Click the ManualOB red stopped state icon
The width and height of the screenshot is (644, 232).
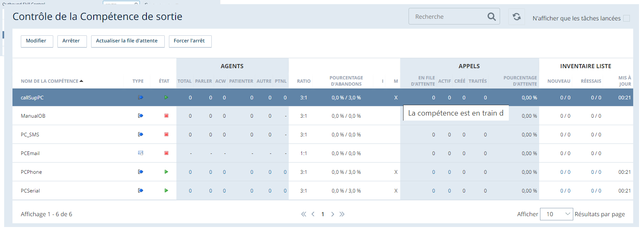(x=166, y=116)
